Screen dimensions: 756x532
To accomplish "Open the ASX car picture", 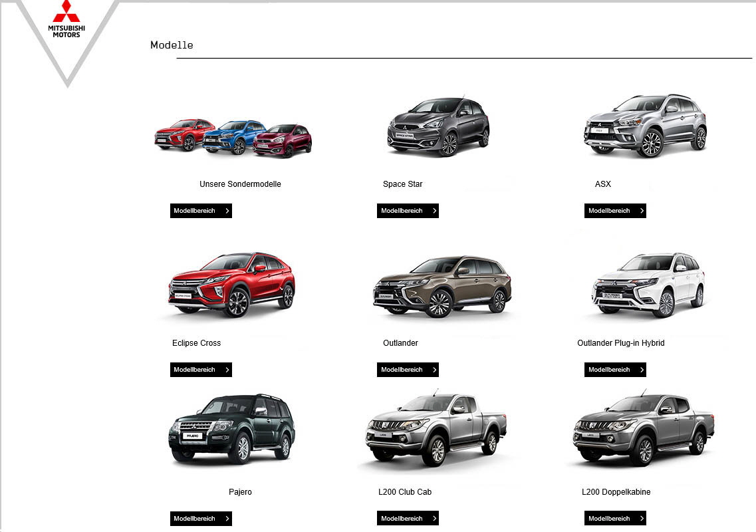I will (x=645, y=126).
